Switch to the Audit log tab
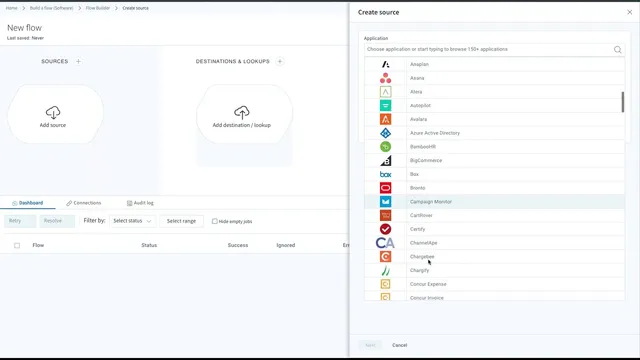The width and height of the screenshot is (640, 360). point(140,203)
